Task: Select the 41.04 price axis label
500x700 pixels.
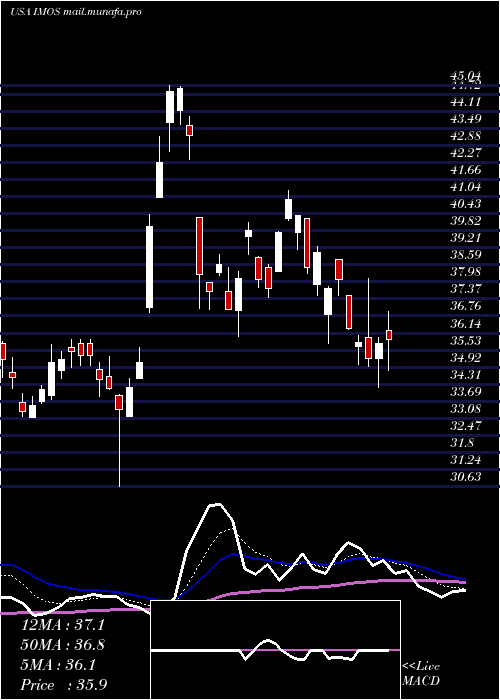Action: point(465,187)
